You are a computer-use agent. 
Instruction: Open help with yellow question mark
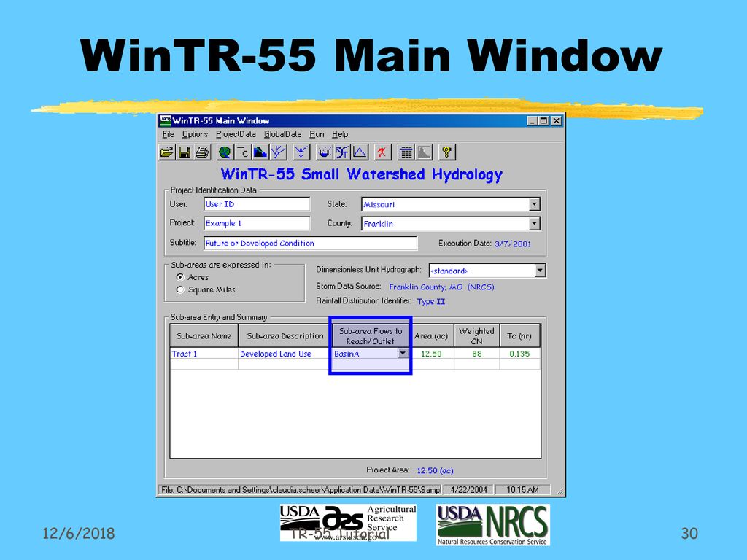(446, 152)
